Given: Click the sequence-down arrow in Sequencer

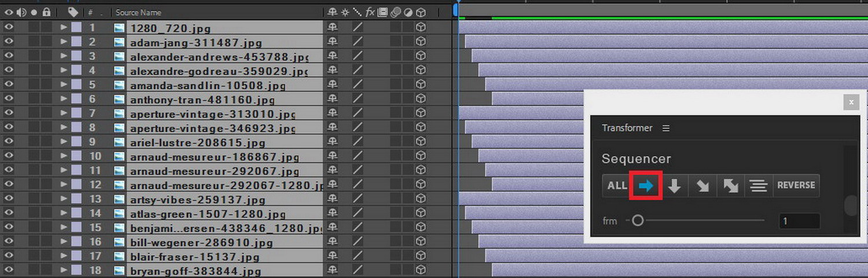Looking at the screenshot, I should [x=674, y=186].
